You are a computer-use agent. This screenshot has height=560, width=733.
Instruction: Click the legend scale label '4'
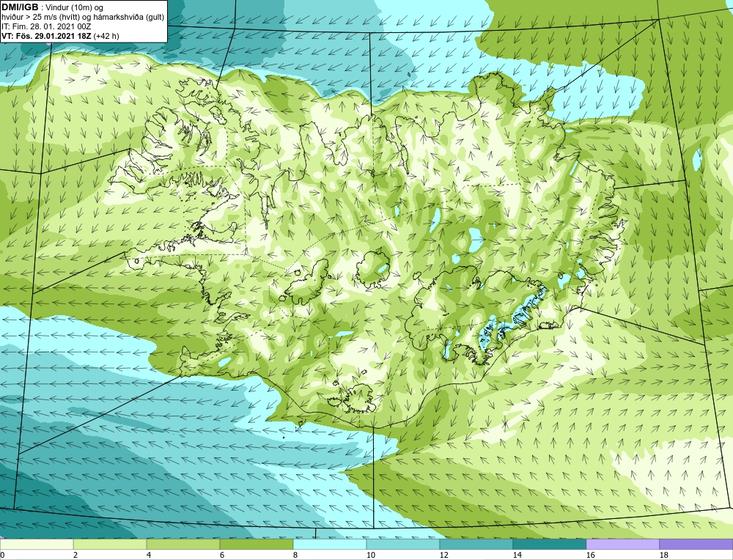(x=149, y=555)
